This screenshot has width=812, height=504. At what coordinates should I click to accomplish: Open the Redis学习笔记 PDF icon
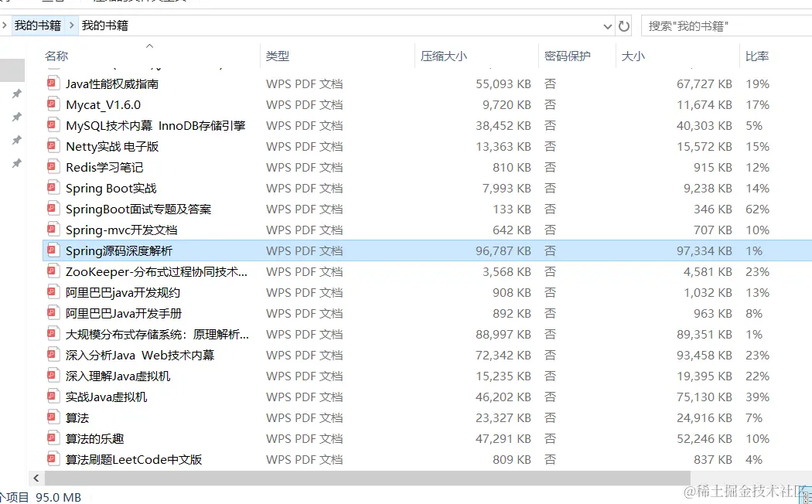53,167
